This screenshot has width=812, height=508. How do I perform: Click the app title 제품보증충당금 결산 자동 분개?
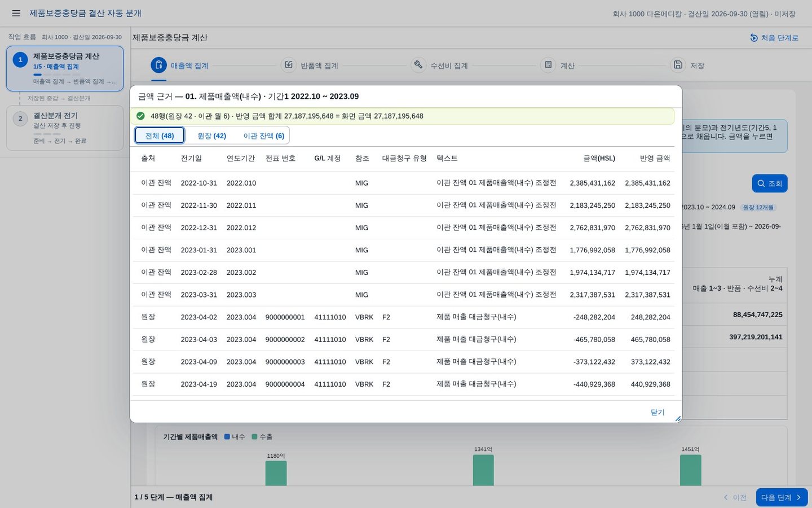85,13
